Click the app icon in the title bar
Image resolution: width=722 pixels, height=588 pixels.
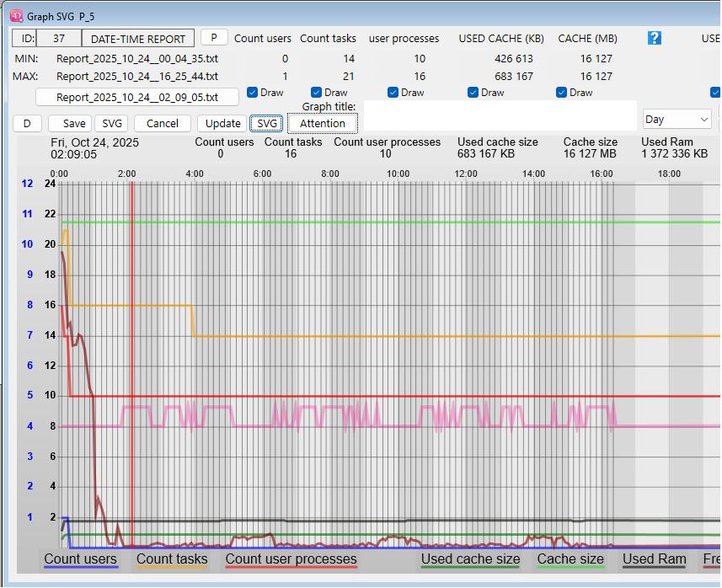coord(15,14)
